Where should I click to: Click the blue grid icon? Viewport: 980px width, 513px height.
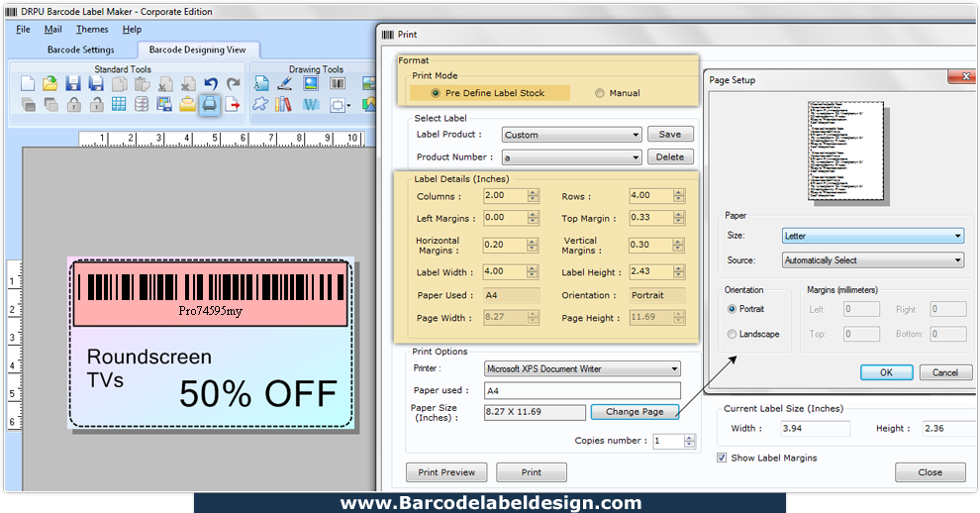119,104
